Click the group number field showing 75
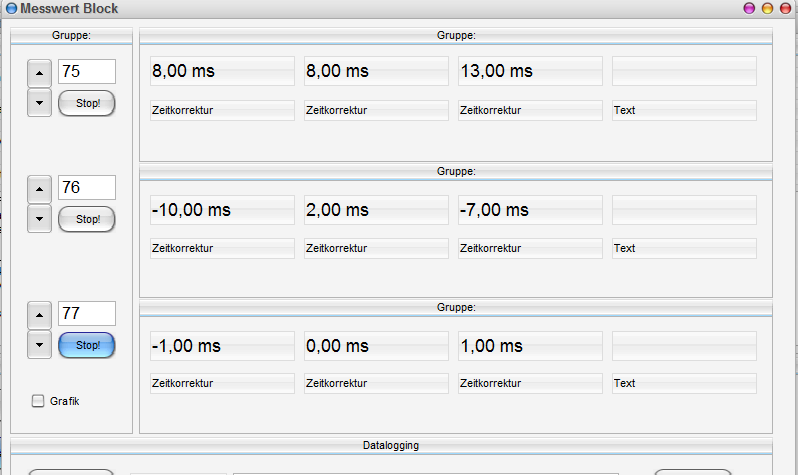The height and width of the screenshot is (475, 798). coord(87,71)
